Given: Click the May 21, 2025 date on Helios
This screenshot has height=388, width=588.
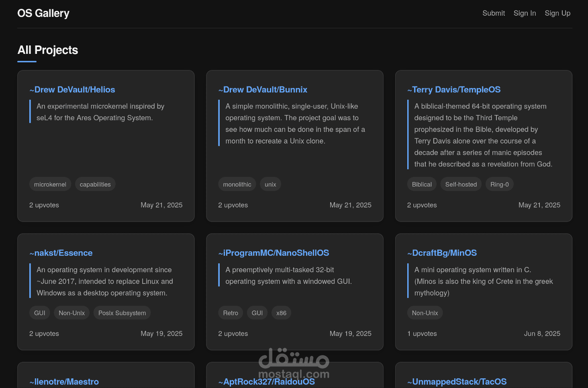Looking at the screenshot, I should point(161,205).
